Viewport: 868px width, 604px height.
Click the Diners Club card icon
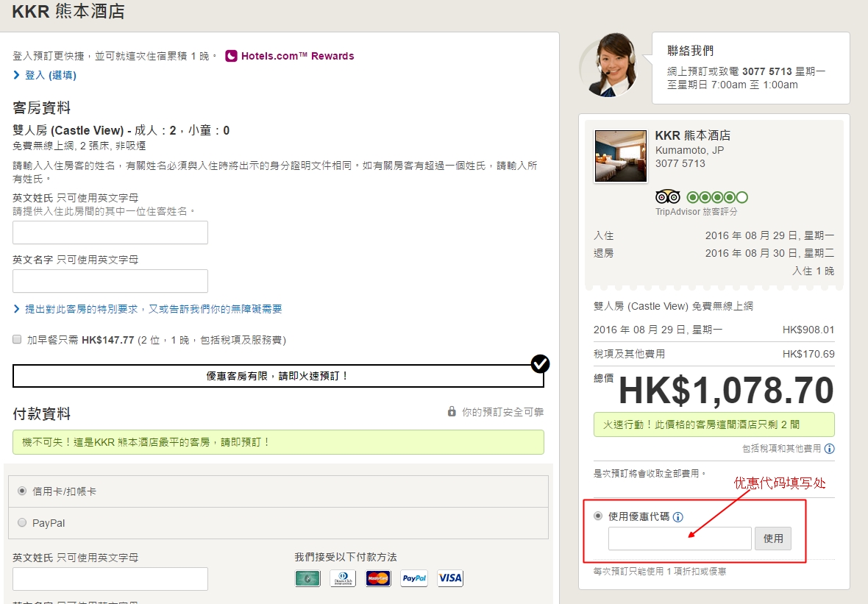tap(343, 578)
